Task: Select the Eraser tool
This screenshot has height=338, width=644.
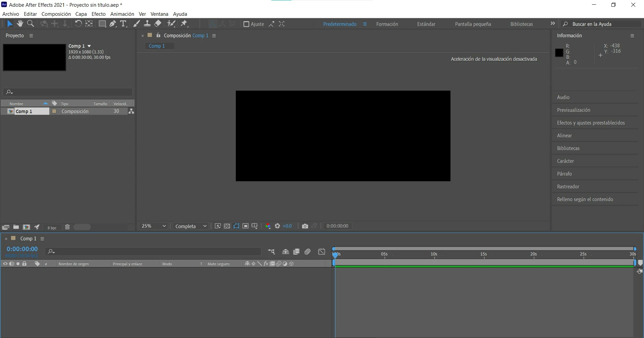Action: (x=158, y=23)
